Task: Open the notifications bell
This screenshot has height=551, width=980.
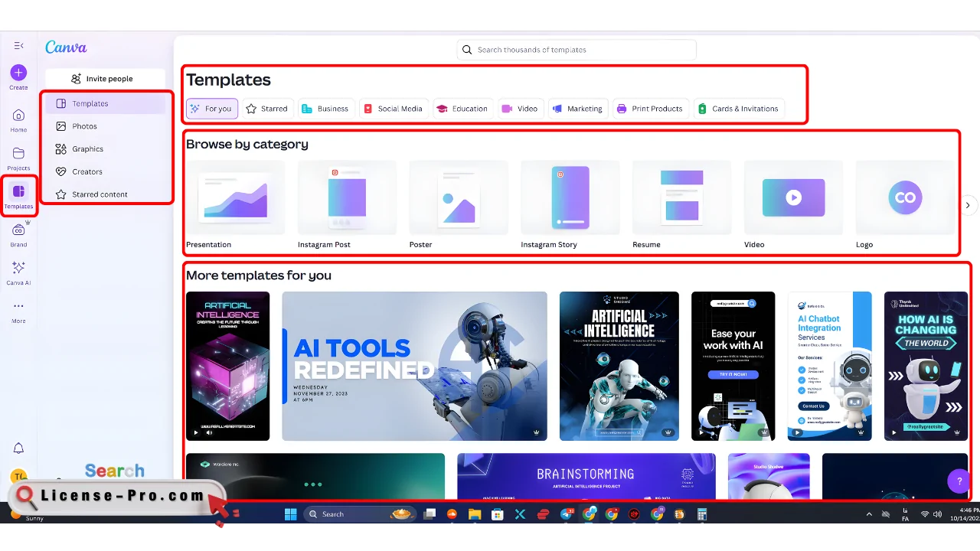Action: pyautogui.click(x=18, y=448)
